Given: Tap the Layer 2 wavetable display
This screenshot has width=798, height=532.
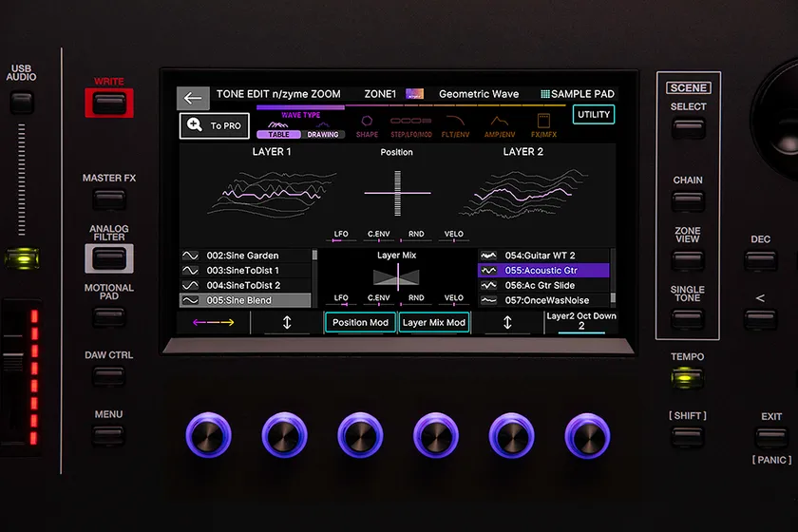Looking at the screenshot, I should 523,194.
